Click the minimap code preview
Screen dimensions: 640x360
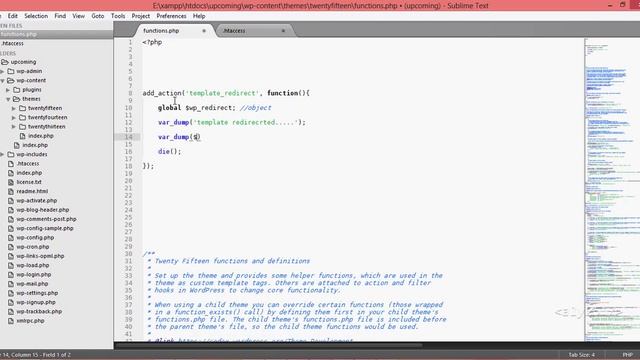coord(612,190)
